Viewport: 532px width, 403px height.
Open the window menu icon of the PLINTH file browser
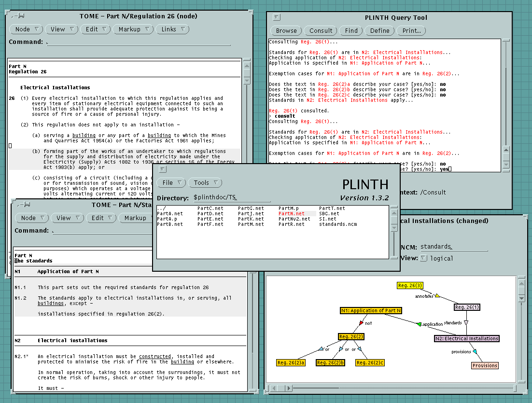coord(163,169)
